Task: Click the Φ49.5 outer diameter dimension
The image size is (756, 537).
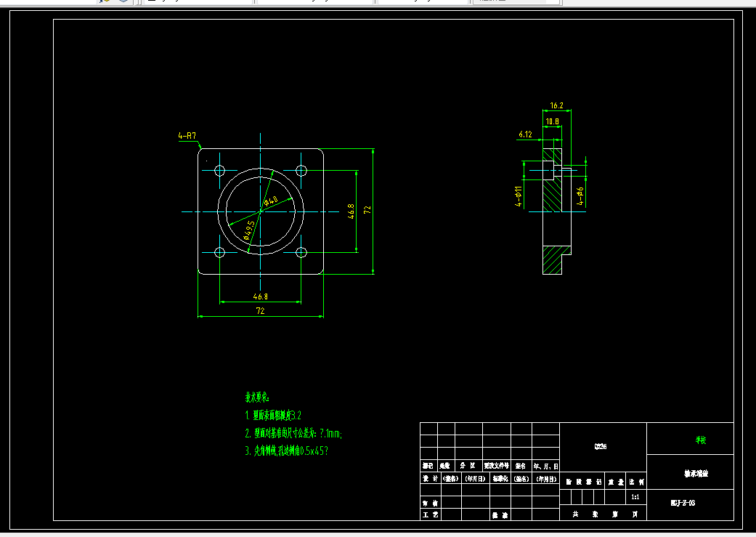Action: point(249,230)
